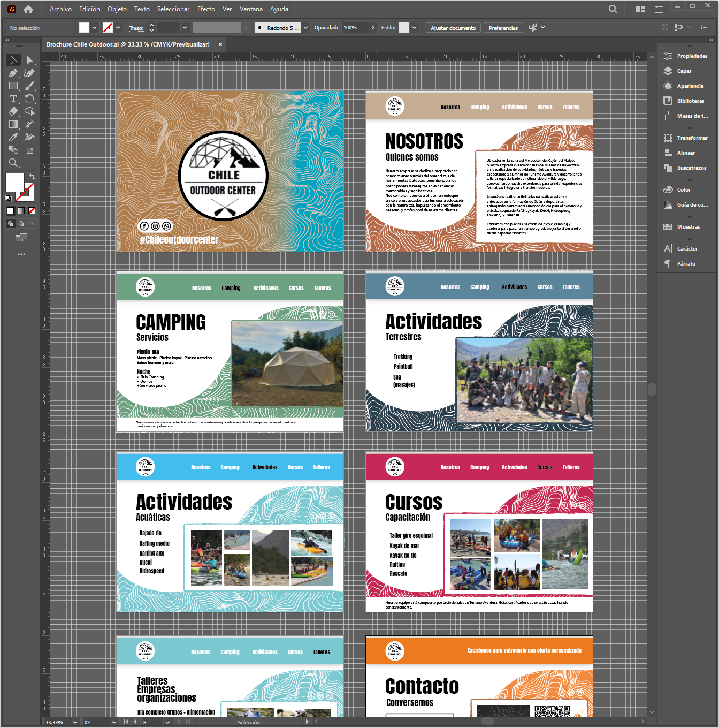719x728 pixels.
Task: Open the zoom level dropdown in status bar
Action: [x=75, y=722]
